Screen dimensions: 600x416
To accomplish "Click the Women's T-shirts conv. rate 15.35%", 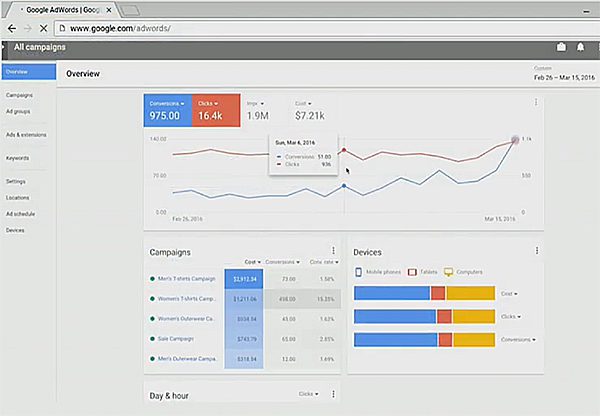I will click(x=326, y=299).
